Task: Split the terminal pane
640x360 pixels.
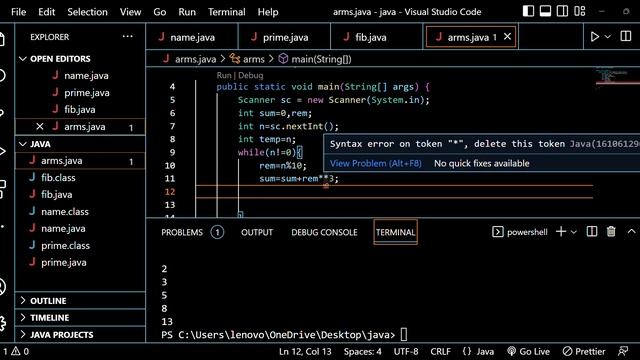Action: pyautogui.click(x=592, y=232)
